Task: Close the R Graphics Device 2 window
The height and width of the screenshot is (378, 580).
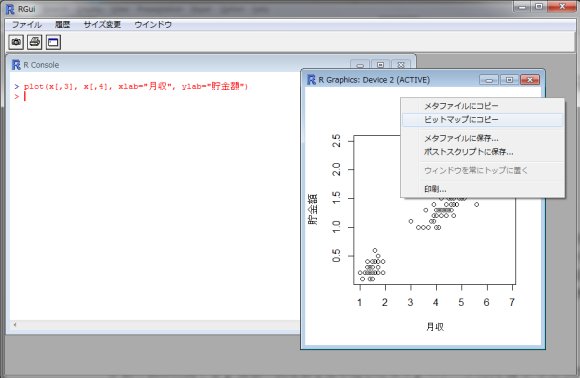Action: tap(530, 80)
